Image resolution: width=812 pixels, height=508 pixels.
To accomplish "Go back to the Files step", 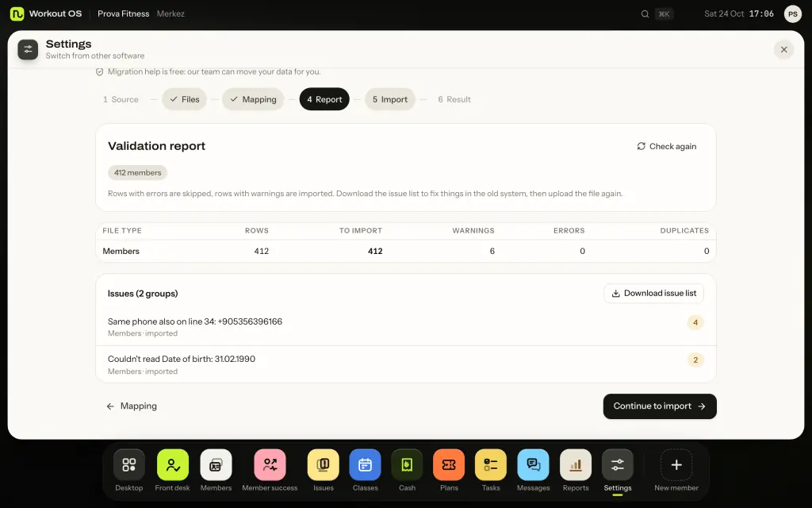I will pos(184,99).
